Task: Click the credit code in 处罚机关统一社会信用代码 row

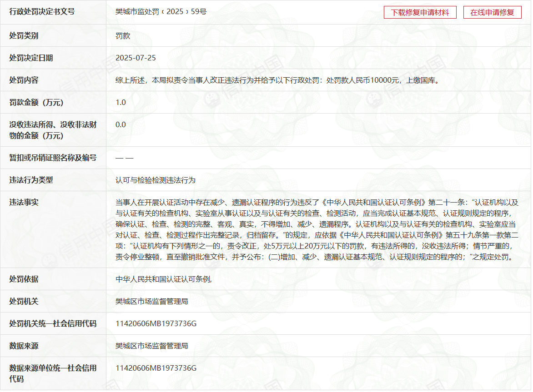Action: pyautogui.click(x=156, y=324)
